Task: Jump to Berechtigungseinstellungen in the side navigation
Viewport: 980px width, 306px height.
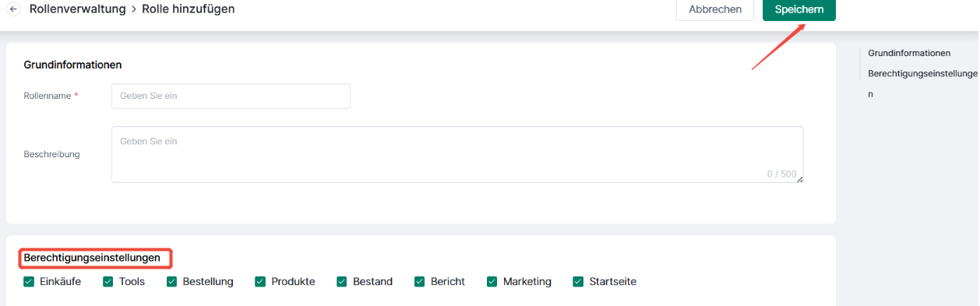Action: point(922,83)
